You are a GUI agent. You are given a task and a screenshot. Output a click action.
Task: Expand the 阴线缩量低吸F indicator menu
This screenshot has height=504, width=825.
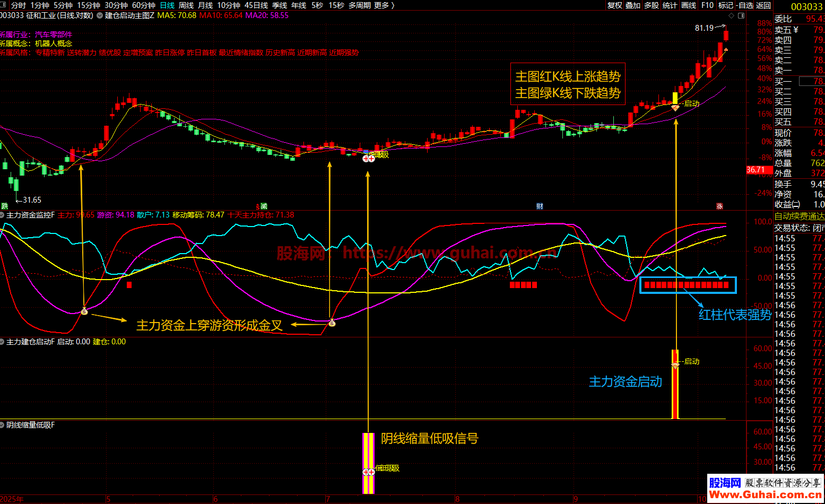(x=3, y=425)
